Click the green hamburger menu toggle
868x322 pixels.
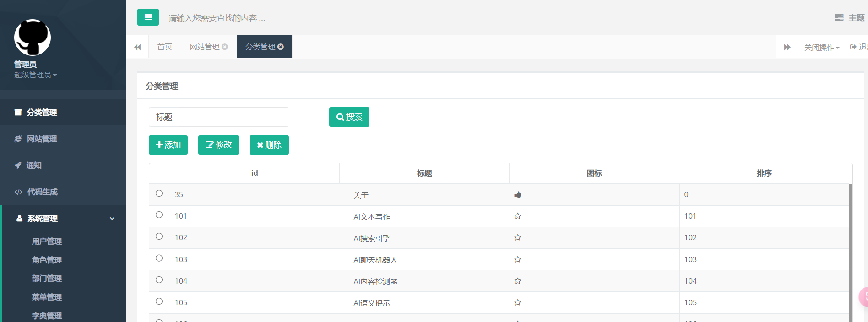pyautogui.click(x=148, y=17)
